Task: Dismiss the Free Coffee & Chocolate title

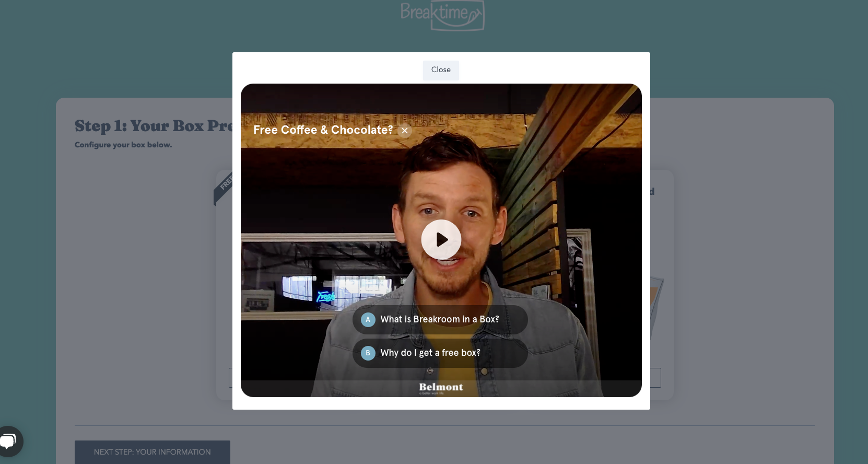Action: coord(405,131)
